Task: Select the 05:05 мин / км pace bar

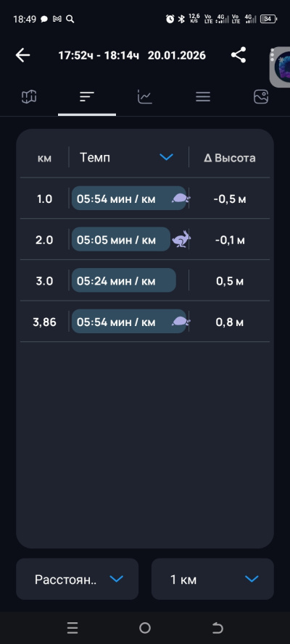Action: (121, 239)
